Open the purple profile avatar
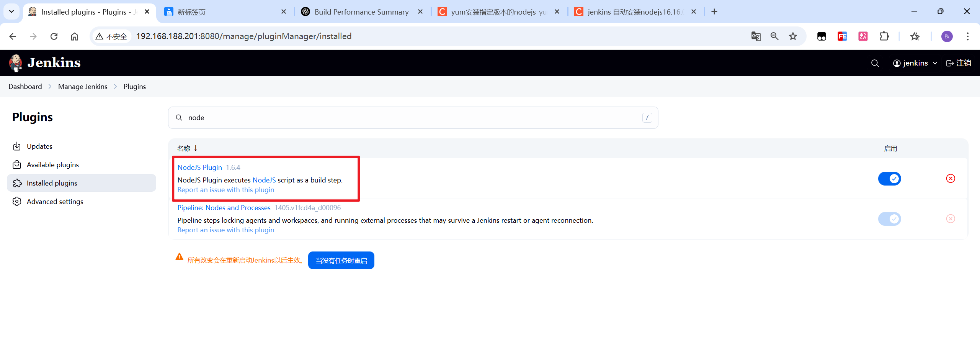Screen dimensions: 980x350 (947, 36)
